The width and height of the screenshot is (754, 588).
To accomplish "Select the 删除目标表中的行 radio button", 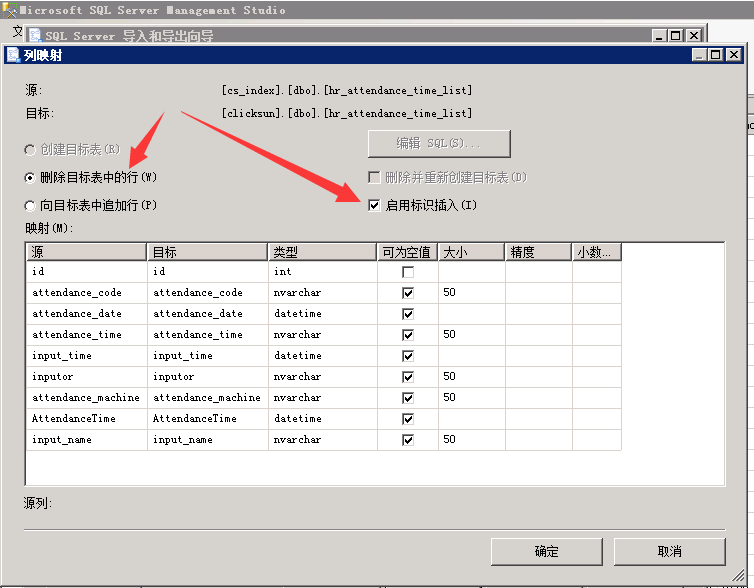I will pos(31,177).
